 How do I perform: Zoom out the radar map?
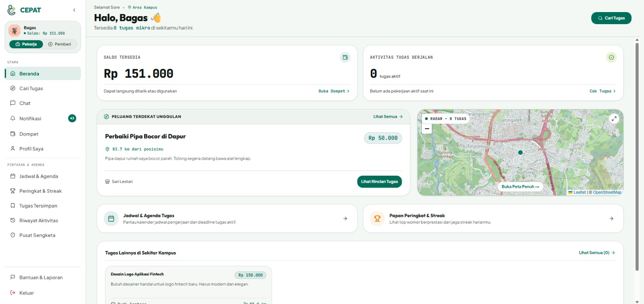tap(427, 129)
